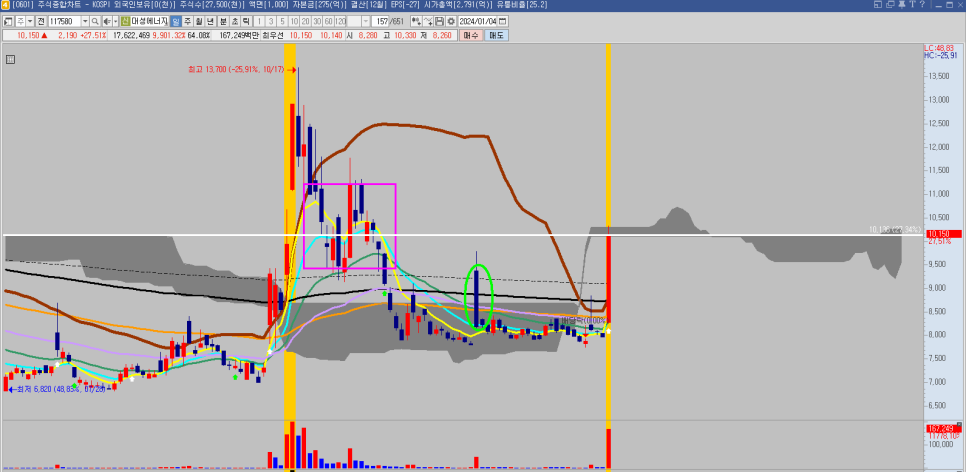Click the green 신 badge icon

point(125,21)
